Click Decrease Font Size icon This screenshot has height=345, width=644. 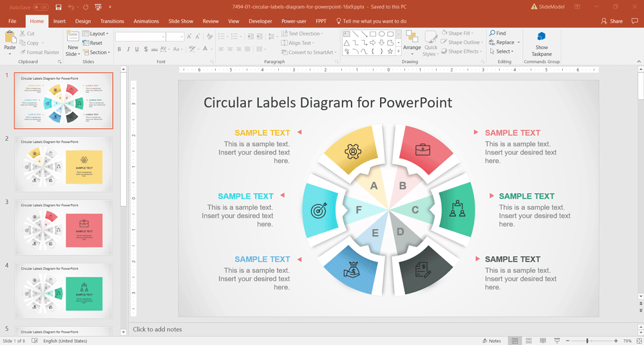click(x=198, y=37)
